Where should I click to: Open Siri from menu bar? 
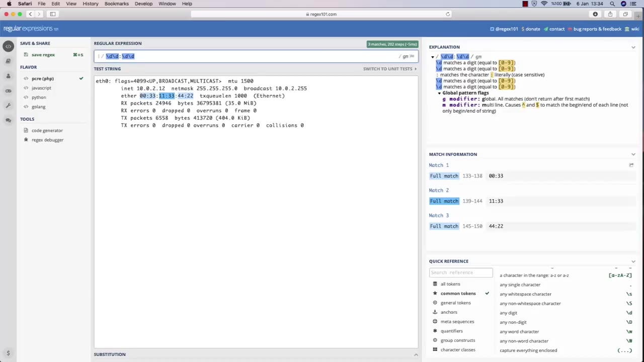pos(624,4)
